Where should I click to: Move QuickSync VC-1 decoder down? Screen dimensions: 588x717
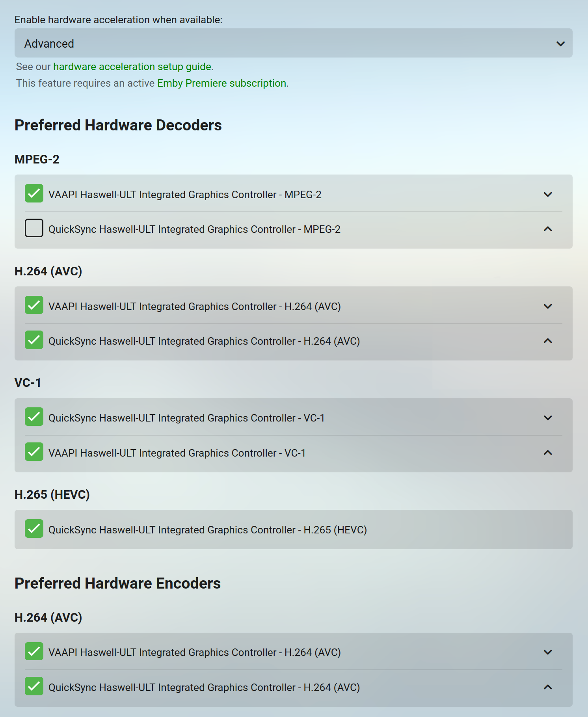548,418
